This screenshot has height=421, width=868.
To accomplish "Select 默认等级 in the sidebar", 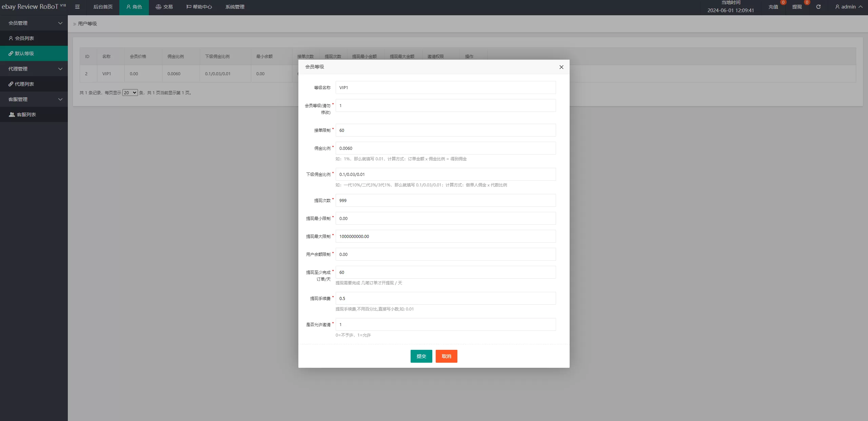I will [x=24, y=54].
